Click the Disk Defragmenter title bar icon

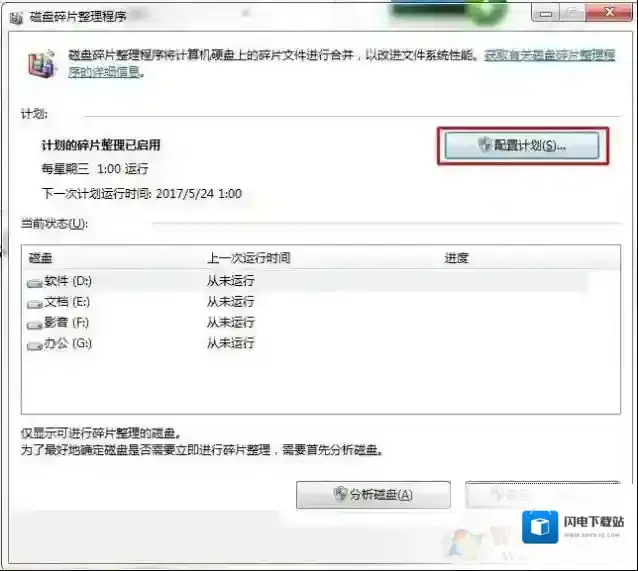pyautogui.click(x=10, y=16)
